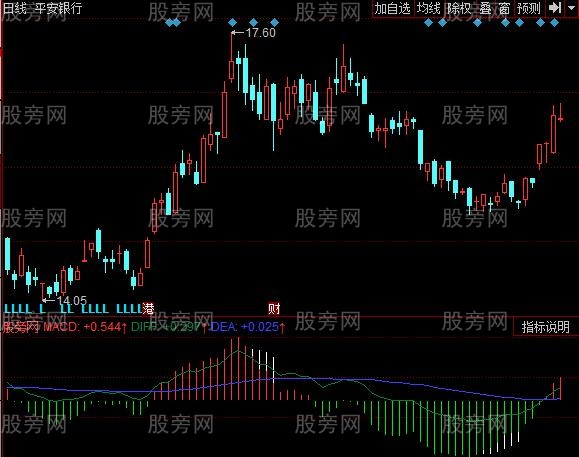Select the MACD indicator value label
The image size is (579, 457).
pyautogui.click(x=85, y=327)
